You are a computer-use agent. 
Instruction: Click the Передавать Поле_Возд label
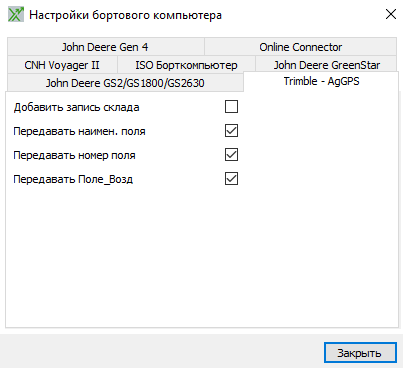point(73,179)
